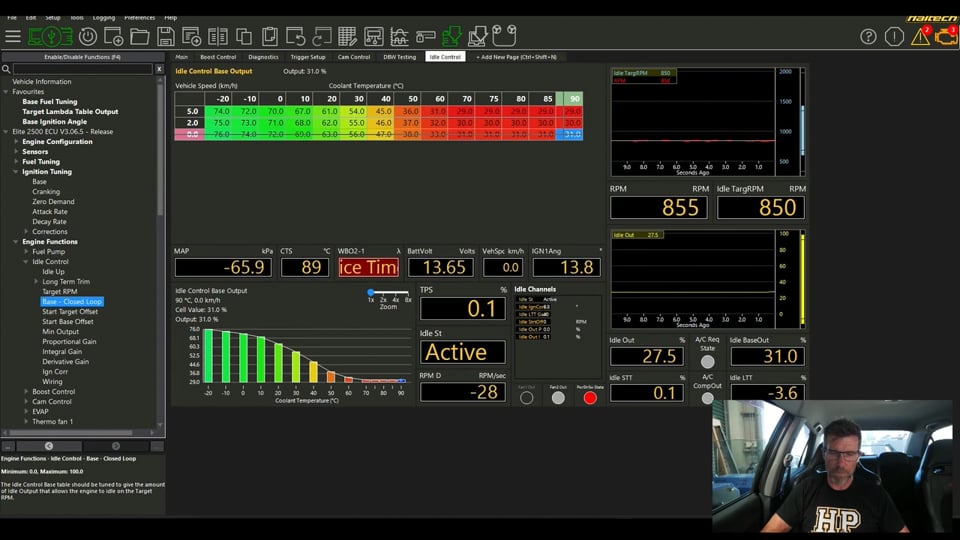This screenshot has height=540, width=960.
Task: Open a map from folder icon
Action: [140, 37]
